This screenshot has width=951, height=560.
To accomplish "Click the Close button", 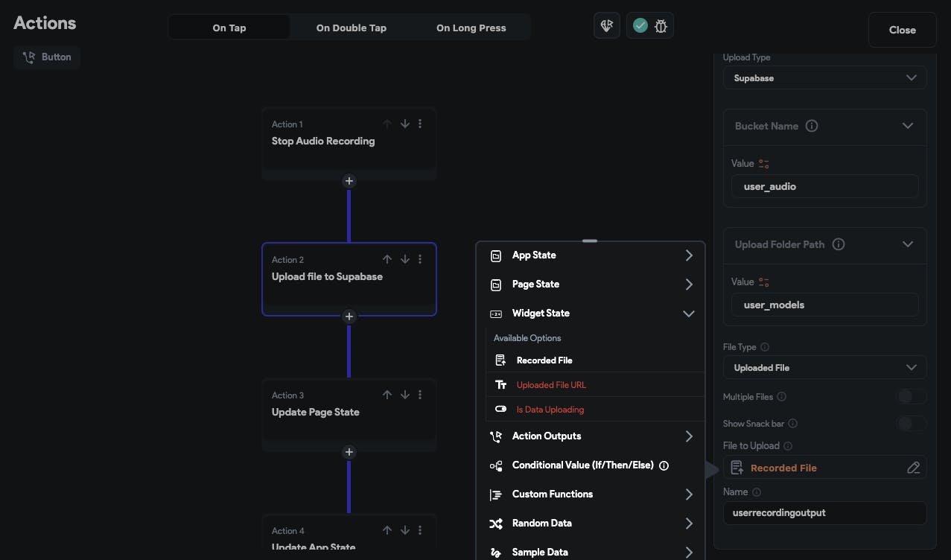I will pos(902,30).
